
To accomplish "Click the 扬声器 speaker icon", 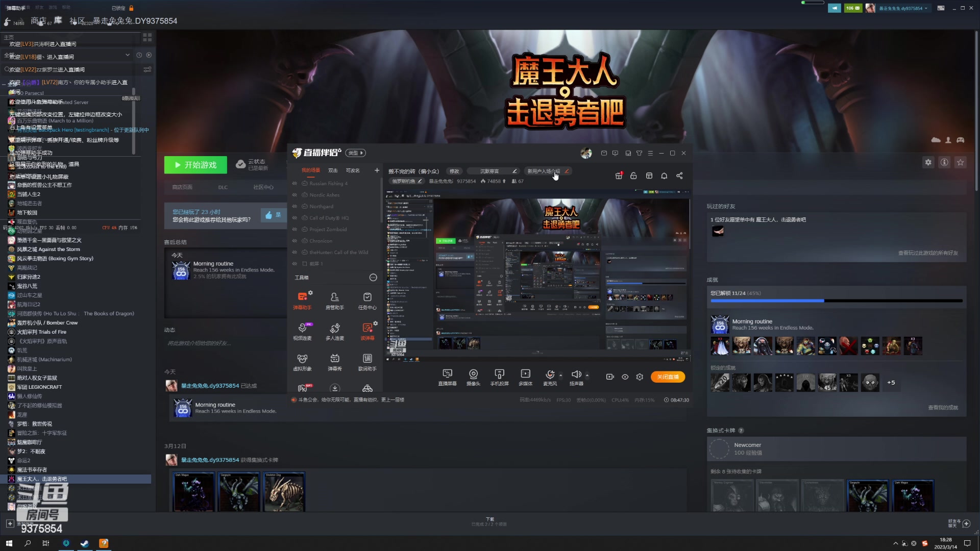I will (576, 375).
